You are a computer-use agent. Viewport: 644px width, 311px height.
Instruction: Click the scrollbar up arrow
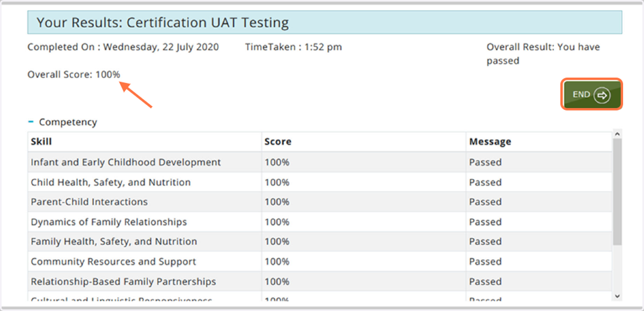coord(617,135)
